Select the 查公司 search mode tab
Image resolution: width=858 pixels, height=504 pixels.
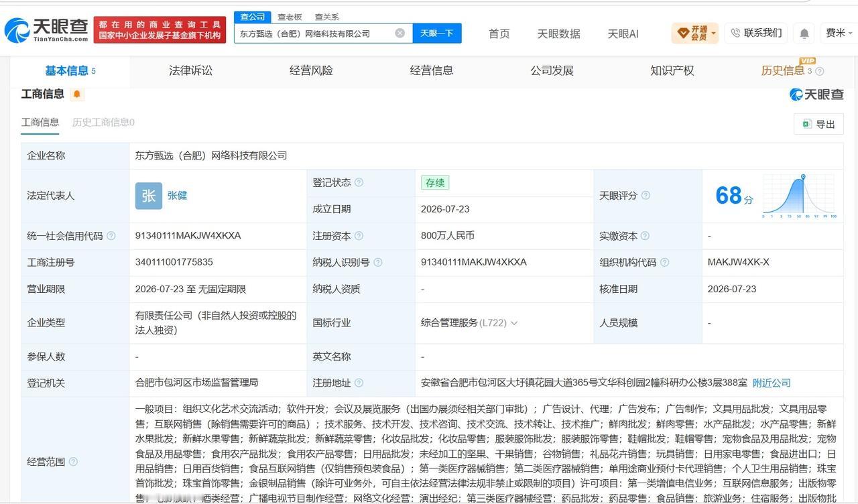(x=253, y=17)
